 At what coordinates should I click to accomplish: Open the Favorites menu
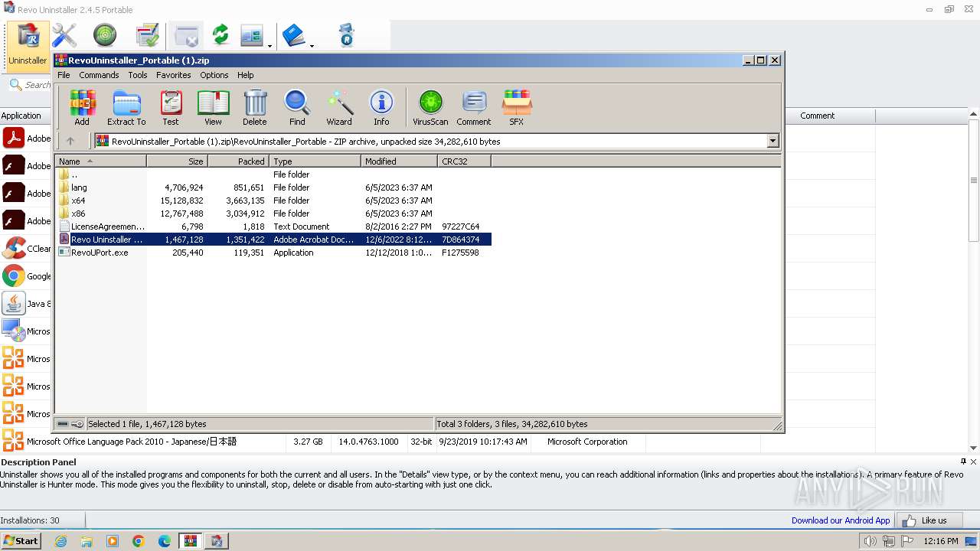(174, 75)
